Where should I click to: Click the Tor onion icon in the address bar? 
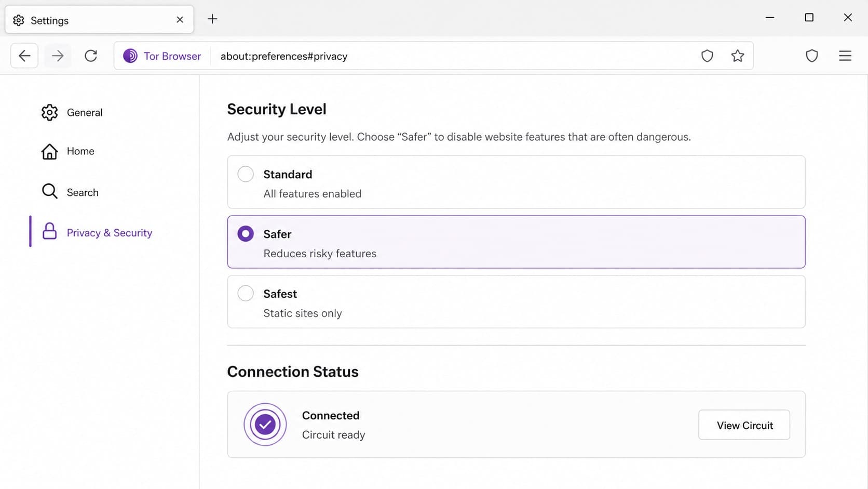tap(130, 56)
